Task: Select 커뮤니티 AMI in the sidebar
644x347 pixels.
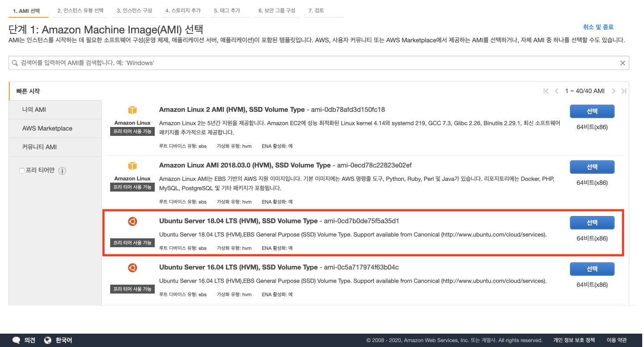Action: 55,147
